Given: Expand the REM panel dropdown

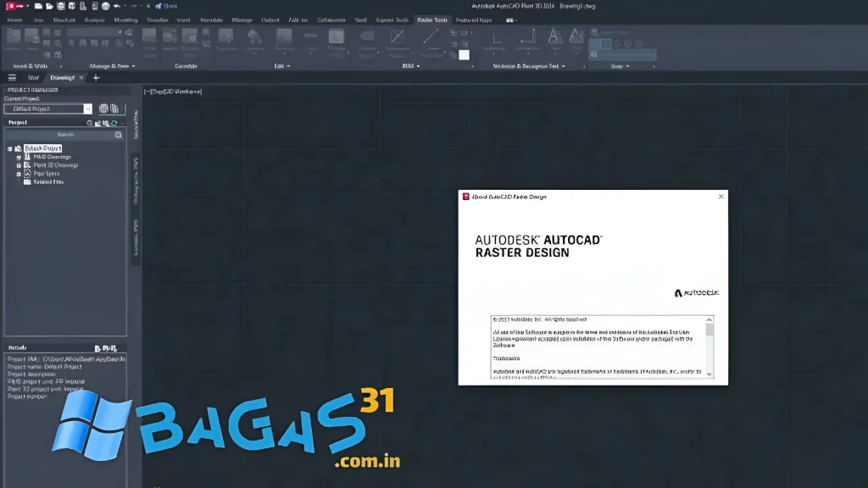Looking at the screenshot, I should pos(418,66).
